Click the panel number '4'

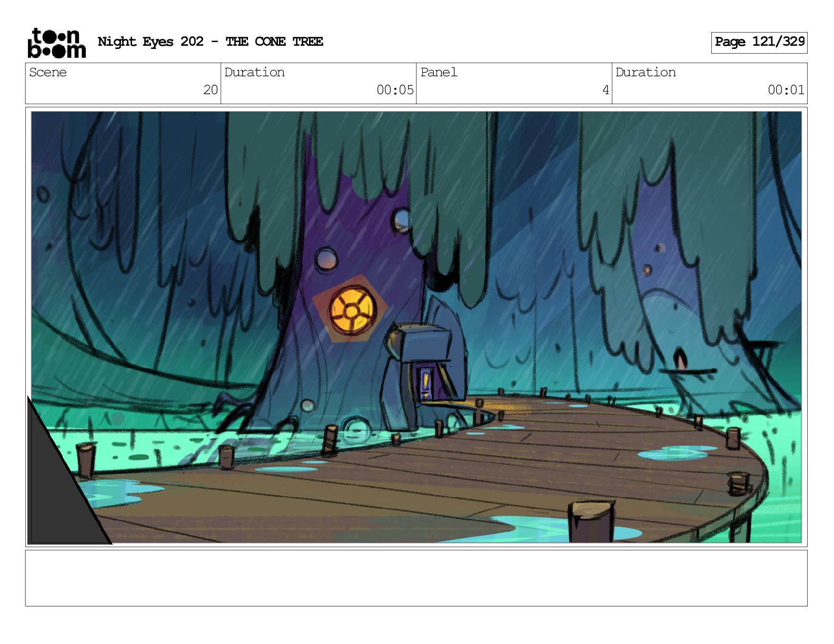click(x=605, y=90)
